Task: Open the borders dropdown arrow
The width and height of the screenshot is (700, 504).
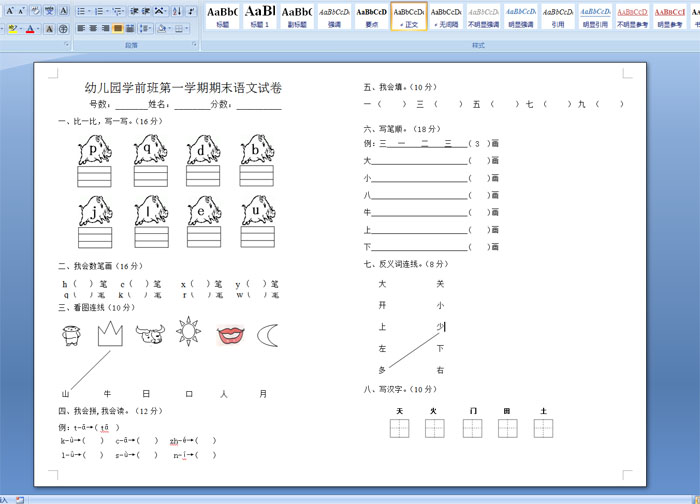Action: [x=187, y=29]
